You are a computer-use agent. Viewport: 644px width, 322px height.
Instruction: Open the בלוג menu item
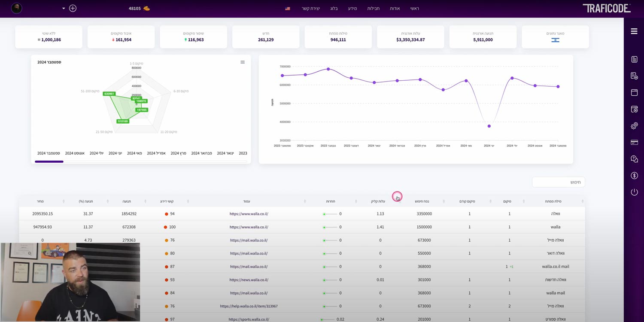[x=334, y=9]
